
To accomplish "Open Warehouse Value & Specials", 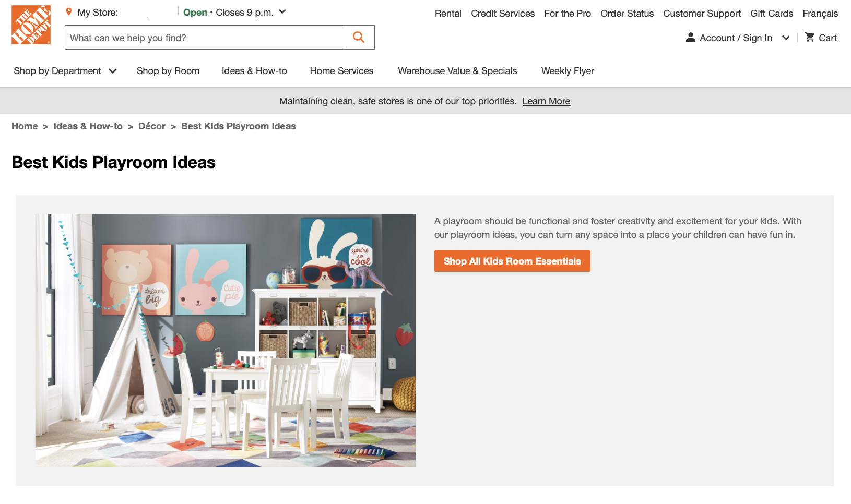I will pyautogui.click(x=457, y=71).
